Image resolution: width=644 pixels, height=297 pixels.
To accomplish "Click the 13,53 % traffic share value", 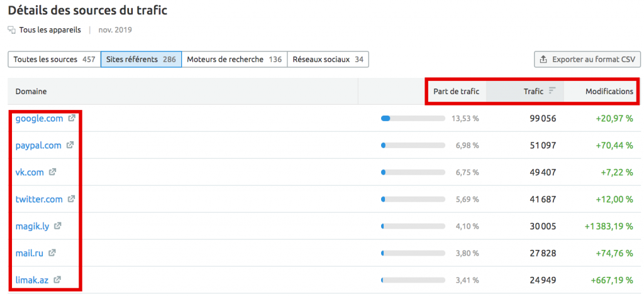I will coord(465,119).
